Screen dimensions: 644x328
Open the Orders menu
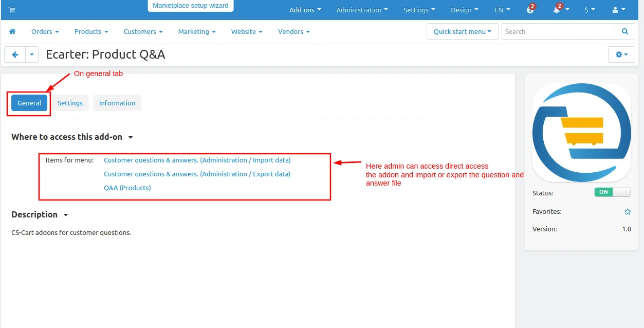[45, 31]
